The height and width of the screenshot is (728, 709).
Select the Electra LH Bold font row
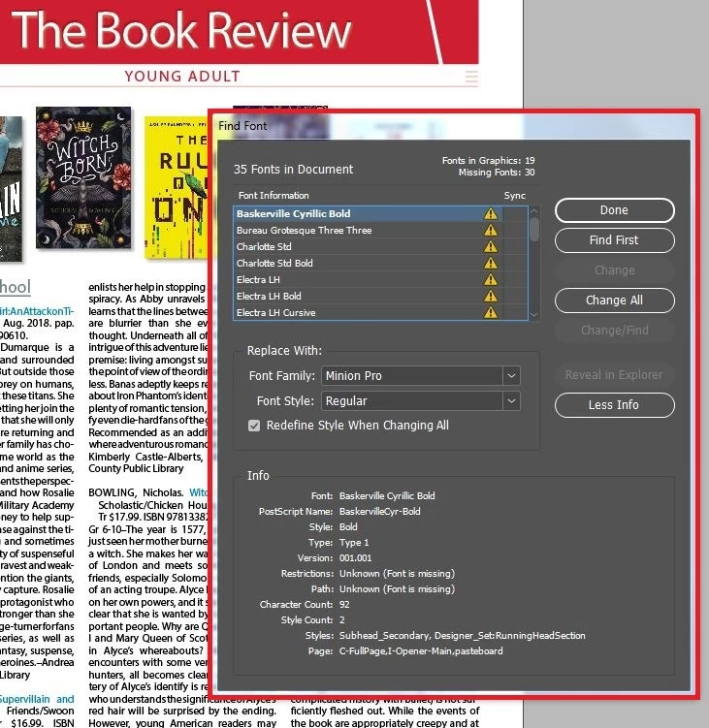(380, 297)
